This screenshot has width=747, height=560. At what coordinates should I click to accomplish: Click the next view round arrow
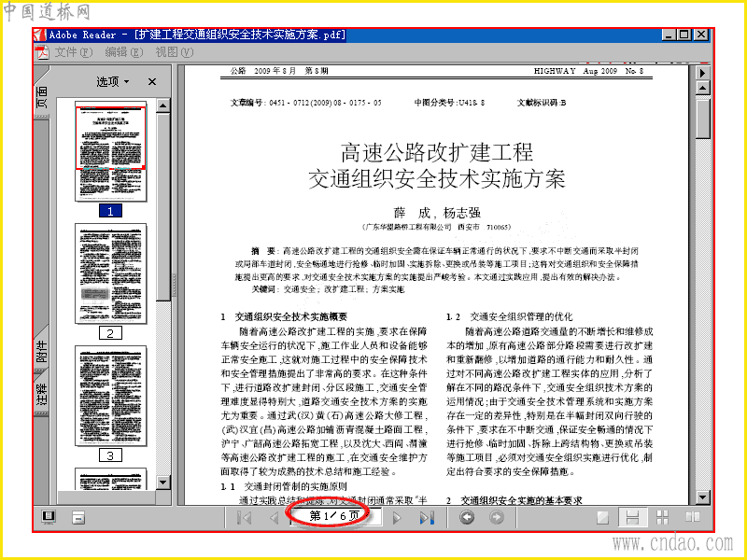[x=497, y=517]
